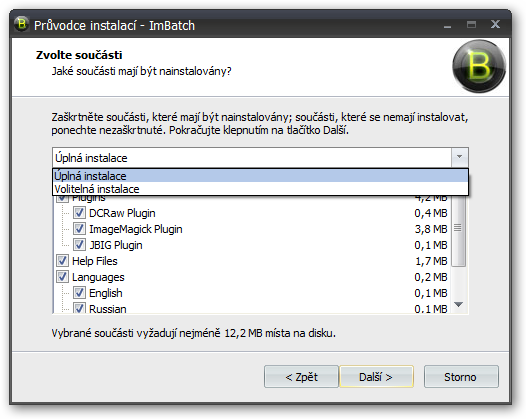Viewport: 526px width, 419px height.
Task: Select Úplná instalace in dropdown list
Action: pos(260,176)
